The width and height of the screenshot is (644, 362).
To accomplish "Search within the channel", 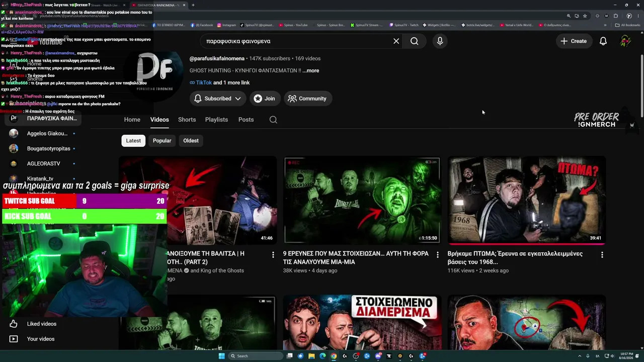I will pyautogui.click(x=273, y=120).
